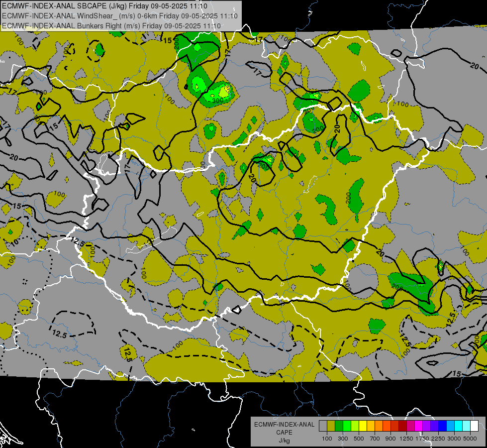Click the CAPE label in the legend
487x448 pixels.
[x=284, y=433]
